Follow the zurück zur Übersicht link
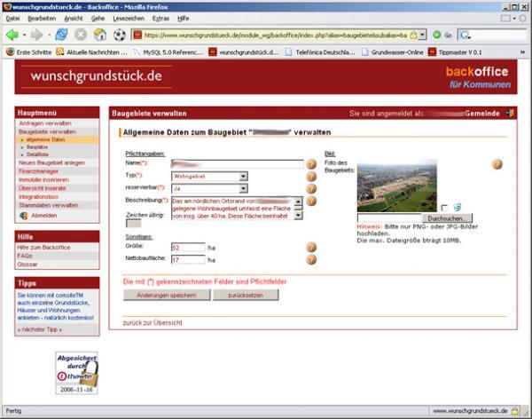Viewport: 532px width, 419px height. [x=153, y=323]
